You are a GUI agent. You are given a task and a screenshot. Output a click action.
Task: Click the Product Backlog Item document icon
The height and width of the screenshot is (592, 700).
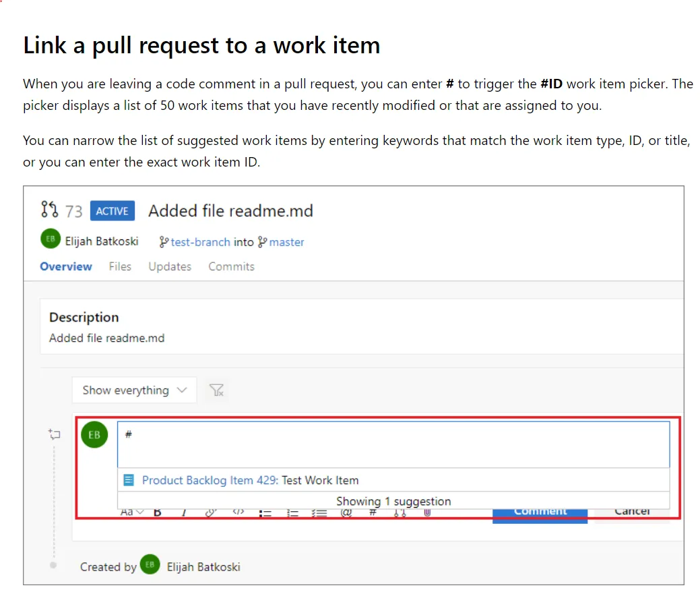tap(129, 481)
